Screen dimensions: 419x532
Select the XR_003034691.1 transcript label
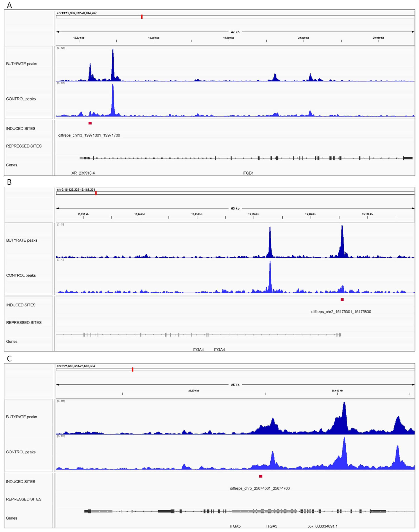tap(323, 526)
